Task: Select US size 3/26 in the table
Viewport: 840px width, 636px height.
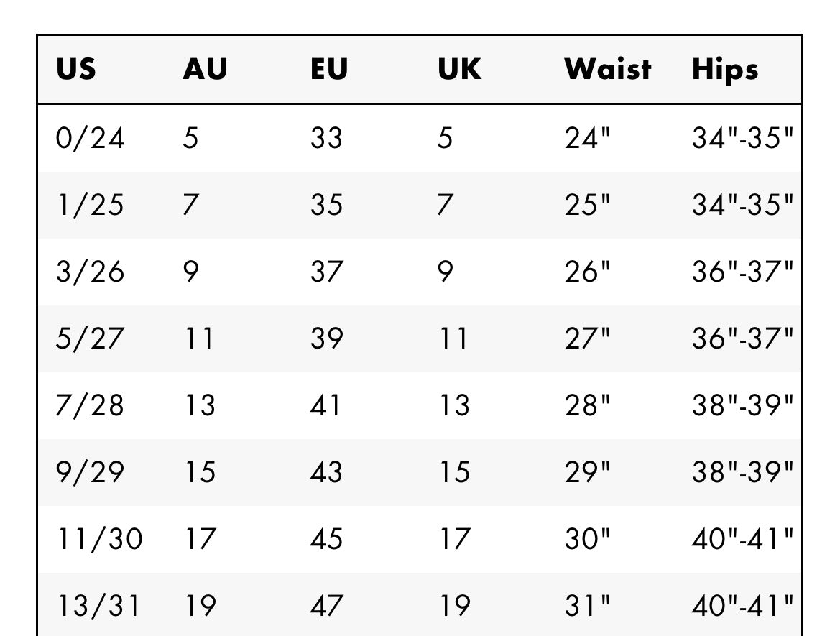Action: coord(90,272)
